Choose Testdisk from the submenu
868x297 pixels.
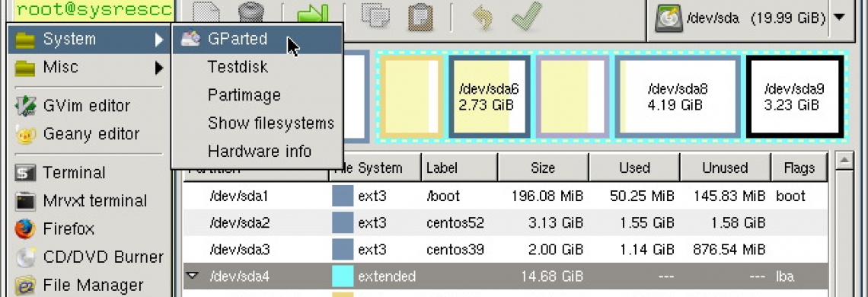pos(257,67)
